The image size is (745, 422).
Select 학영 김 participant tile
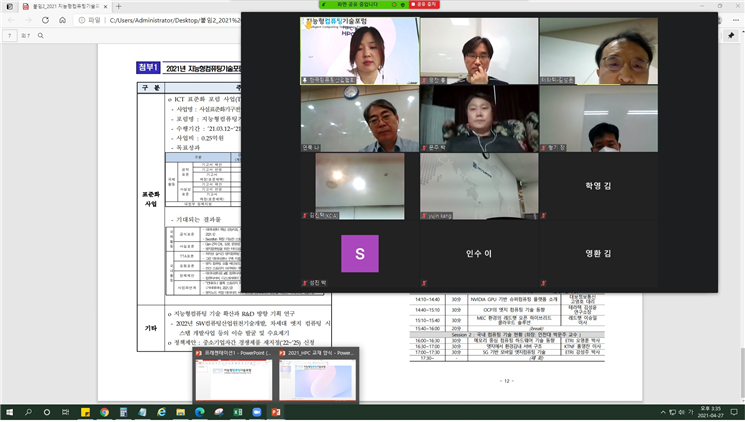[599, 186]
